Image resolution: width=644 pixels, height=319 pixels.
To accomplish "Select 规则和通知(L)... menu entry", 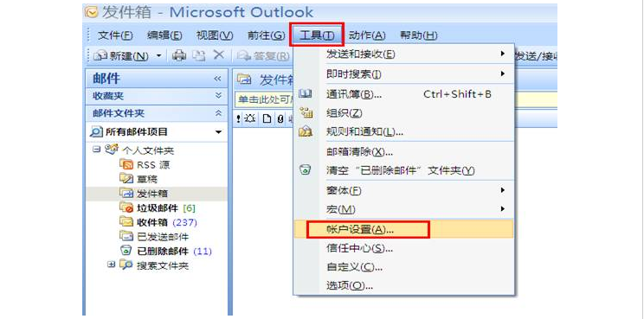I will point(403,131).
